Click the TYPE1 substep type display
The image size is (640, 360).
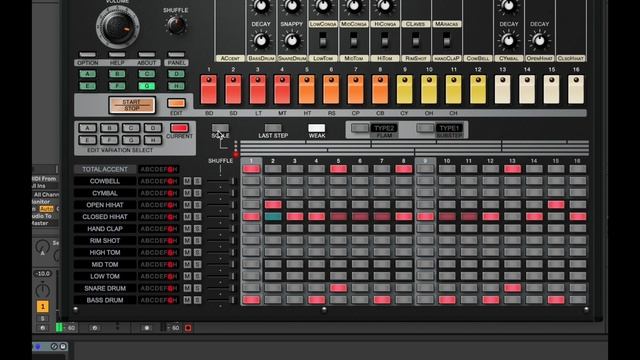tap(449, 128)
